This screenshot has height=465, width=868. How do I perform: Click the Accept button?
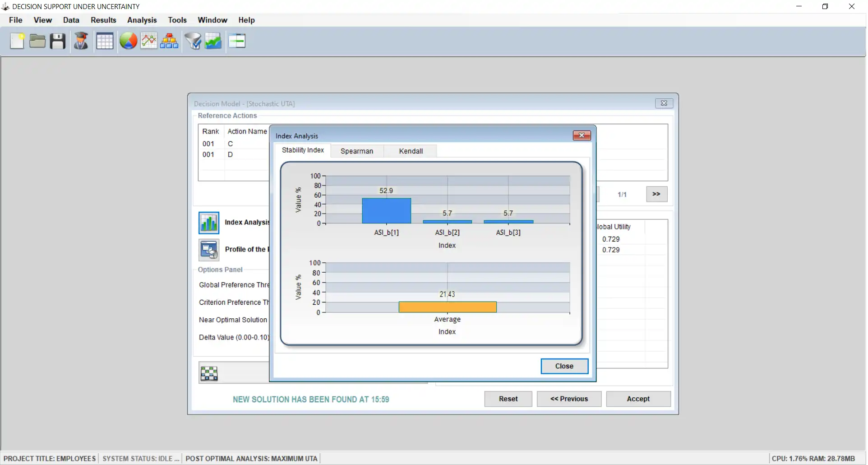point(638,399)
